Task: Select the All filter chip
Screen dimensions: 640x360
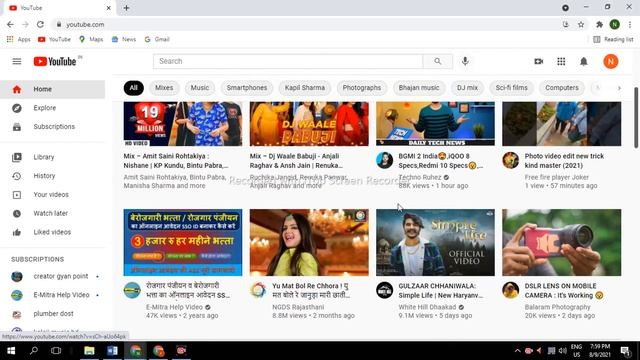Action: tap(133, 88)
